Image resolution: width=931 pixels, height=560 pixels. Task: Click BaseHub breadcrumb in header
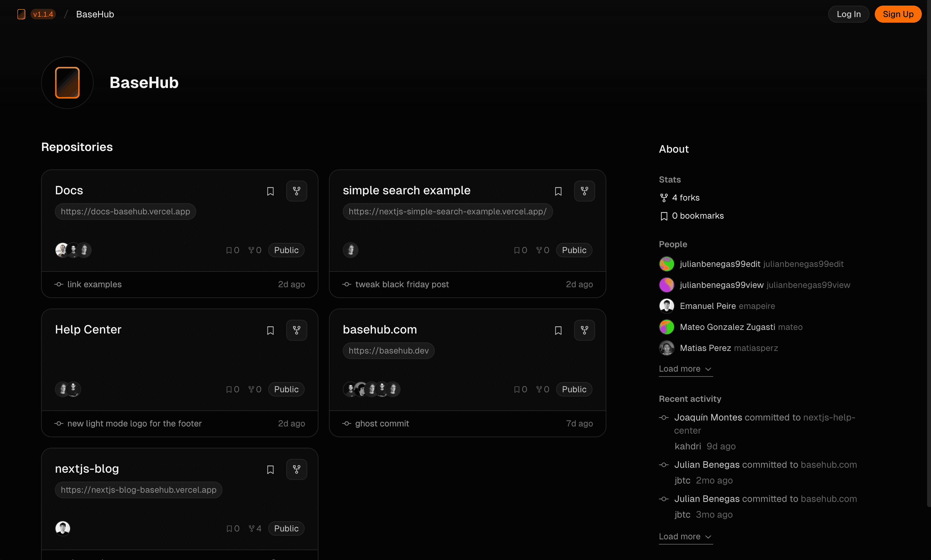tap(95, 14)
